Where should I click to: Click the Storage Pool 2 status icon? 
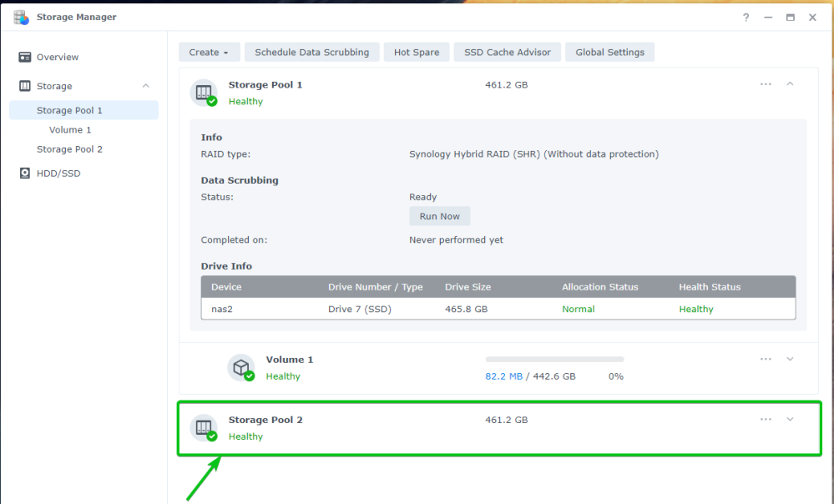(x=205, y=428)
